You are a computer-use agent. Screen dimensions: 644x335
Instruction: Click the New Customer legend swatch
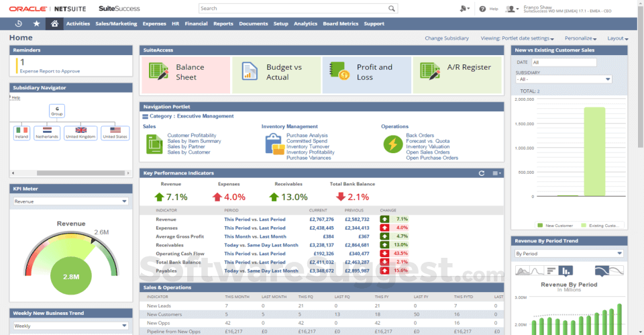[x=540, y=226]
